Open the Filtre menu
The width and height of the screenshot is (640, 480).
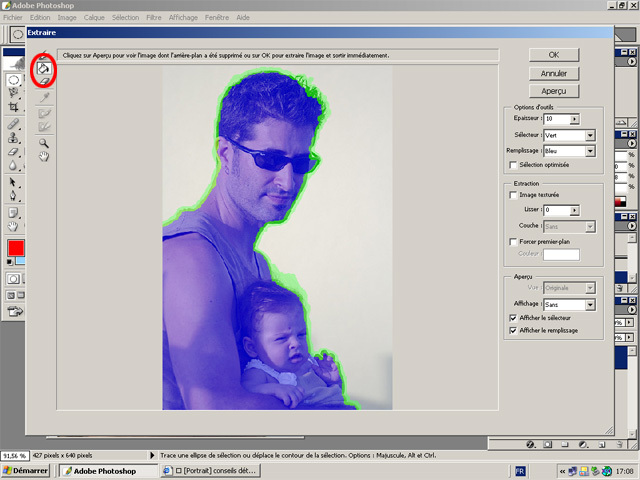coord(154,18)
